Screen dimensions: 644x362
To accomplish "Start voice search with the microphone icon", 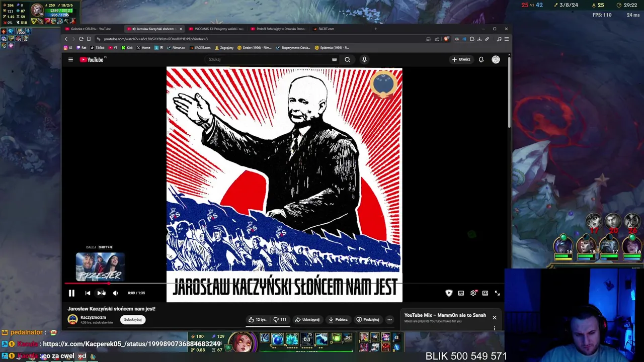I will pos(364,59).
